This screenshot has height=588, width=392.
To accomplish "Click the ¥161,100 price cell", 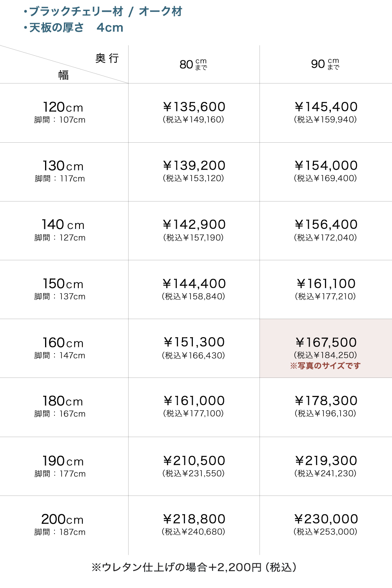I will click(x=326, y=284).
